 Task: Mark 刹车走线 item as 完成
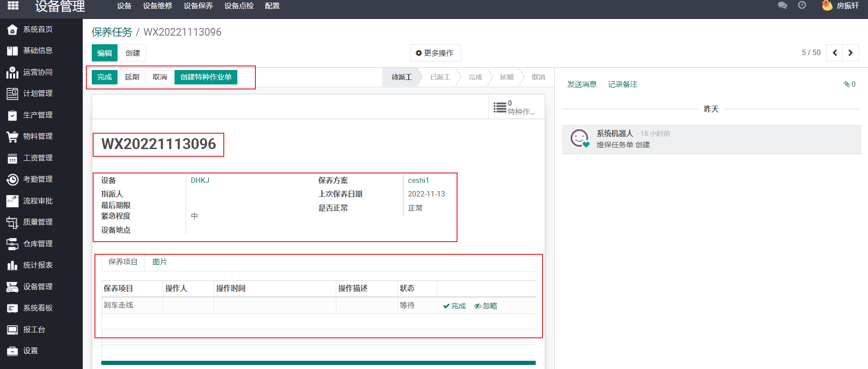[454, 306]
